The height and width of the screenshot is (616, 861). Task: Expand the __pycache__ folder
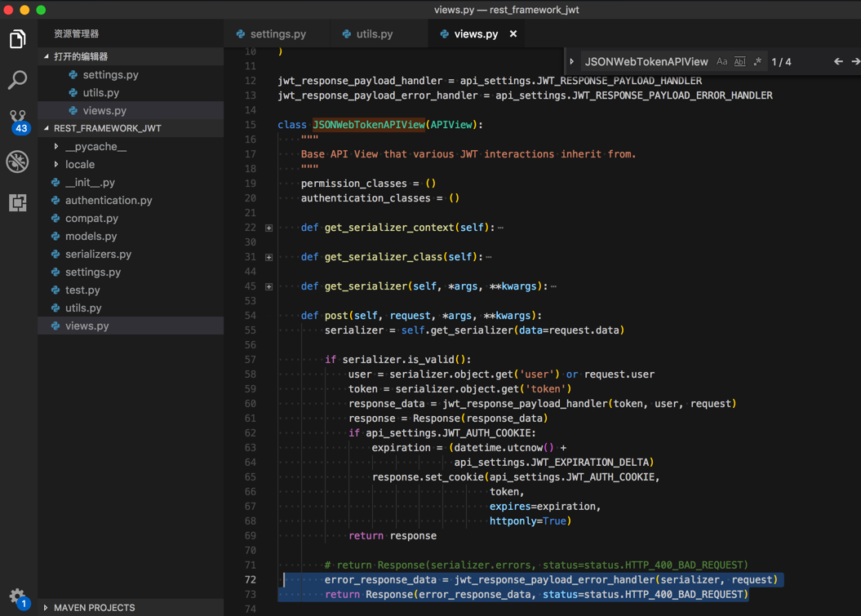pyautogui.click(x=95, y=147)
